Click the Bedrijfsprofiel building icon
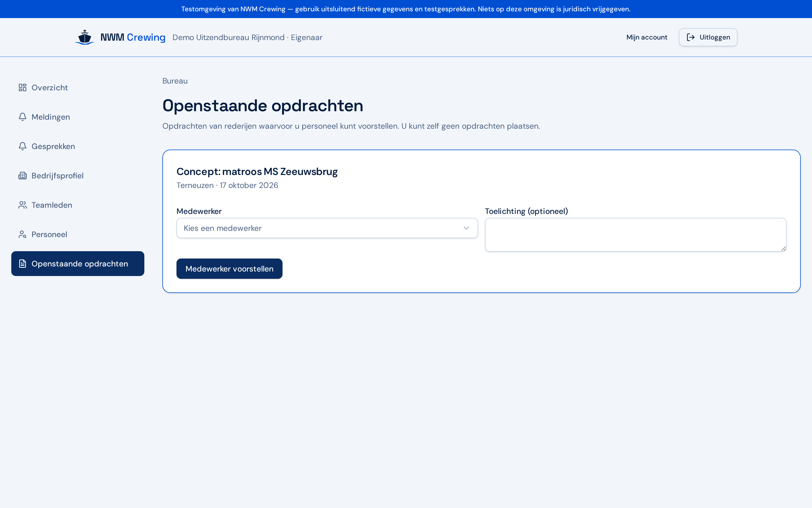This screenshot has height=508, width=812. pos(23,176)
